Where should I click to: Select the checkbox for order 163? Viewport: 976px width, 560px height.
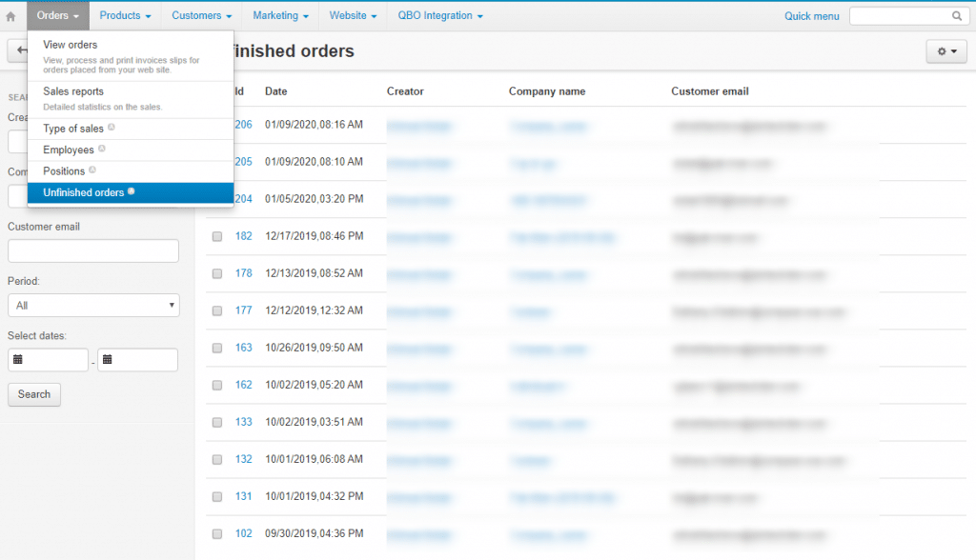pyautogui.click(x=217, y=348)
